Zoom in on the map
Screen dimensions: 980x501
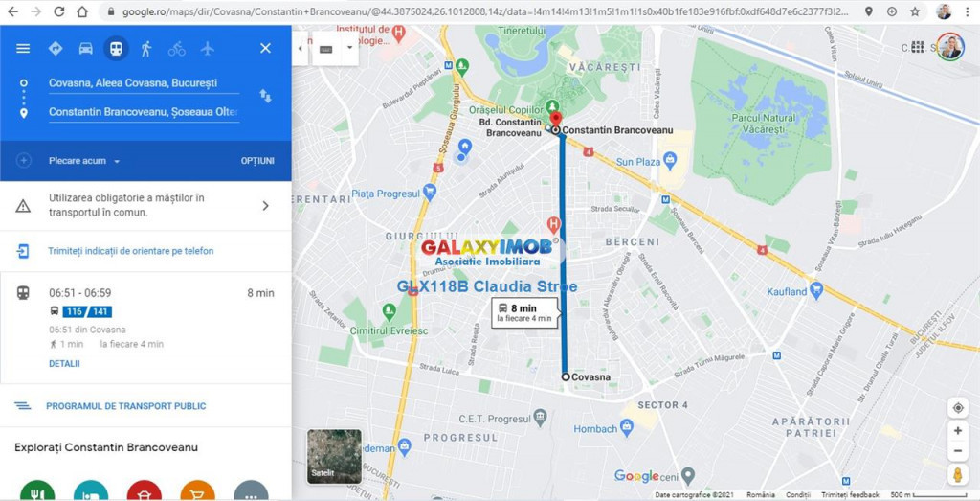pos(957,430)
